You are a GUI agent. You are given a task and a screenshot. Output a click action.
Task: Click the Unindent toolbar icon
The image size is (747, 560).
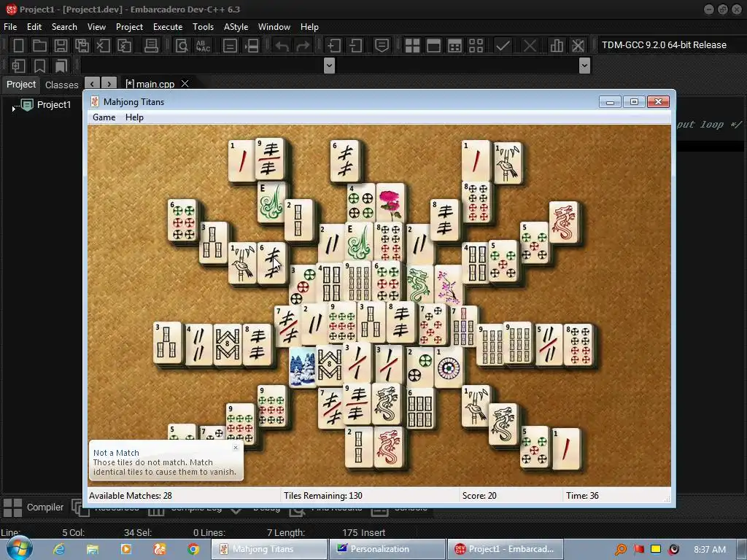355,46
